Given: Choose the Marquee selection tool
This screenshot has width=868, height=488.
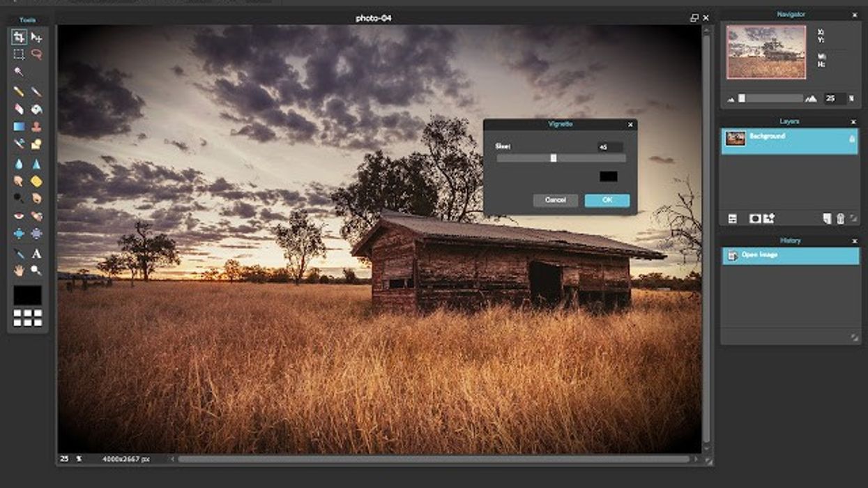Looking at the screenshot, I should 19,54.
